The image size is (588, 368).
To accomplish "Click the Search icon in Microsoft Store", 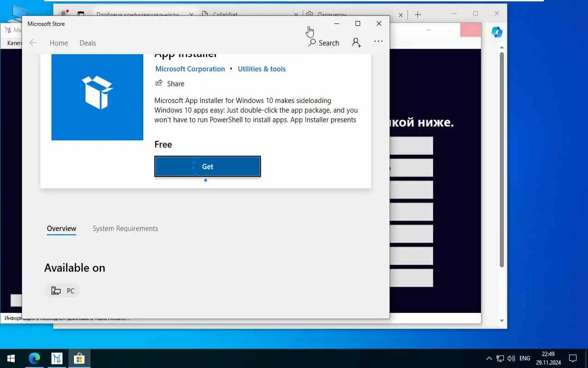I will click(x=323, y=43).
